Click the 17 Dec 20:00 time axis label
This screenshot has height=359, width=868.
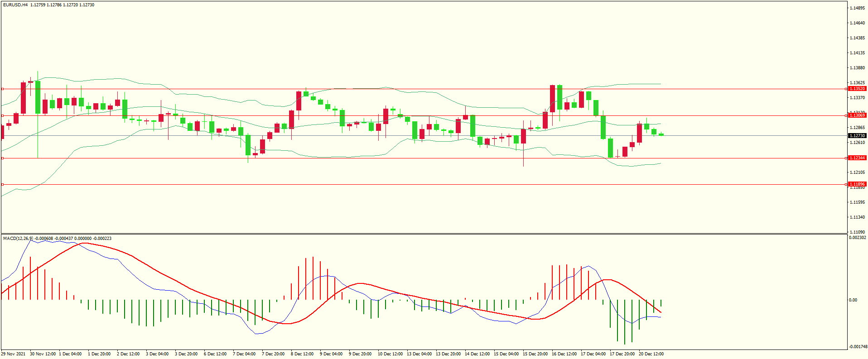622,354
